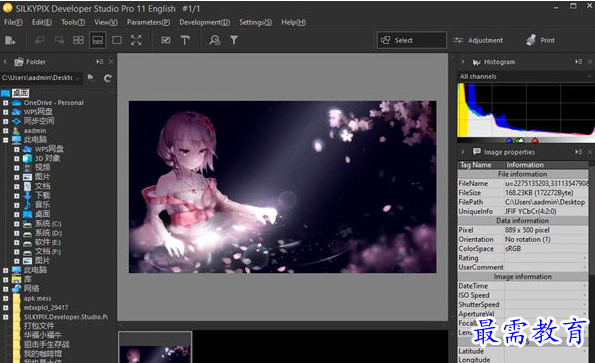
Task: Open the Edit menu
Action: coord(42,22)
